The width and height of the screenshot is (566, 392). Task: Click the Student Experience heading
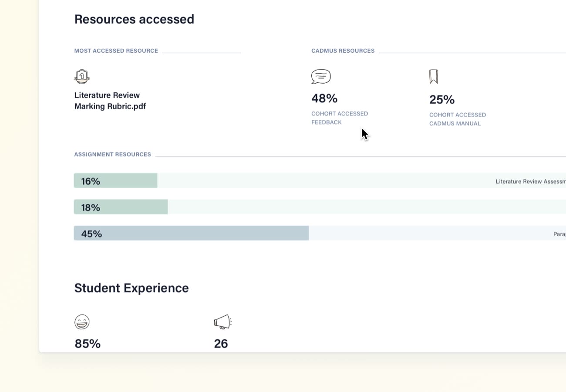coord(131,288)
